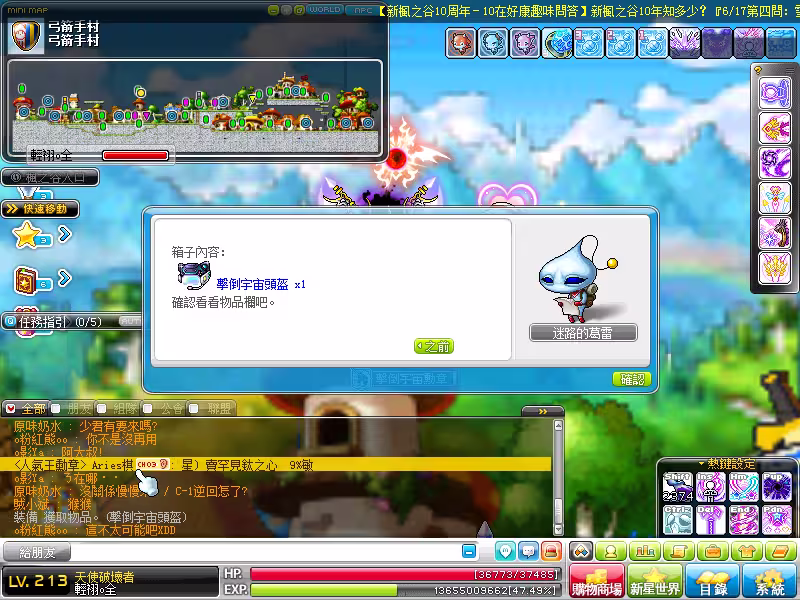800x600 pixels.
Task: Open the 系統 settings menu
Action: 769,583
